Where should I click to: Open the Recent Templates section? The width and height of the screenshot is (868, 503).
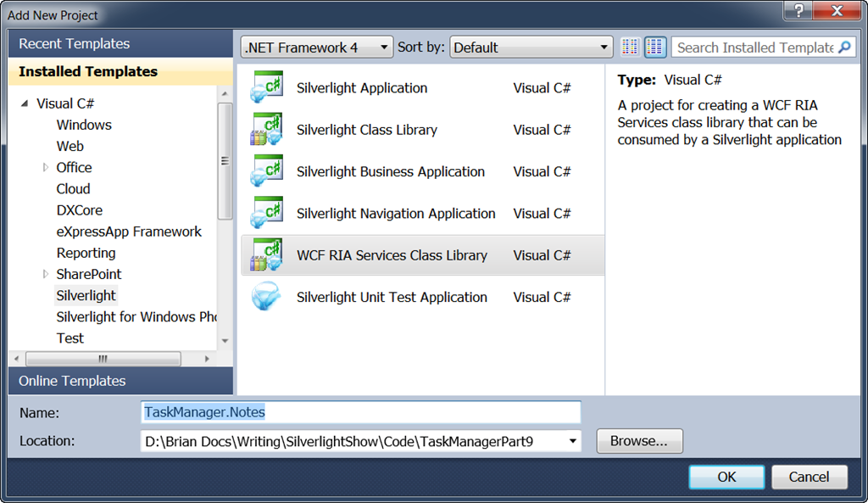tap(120, 43)
